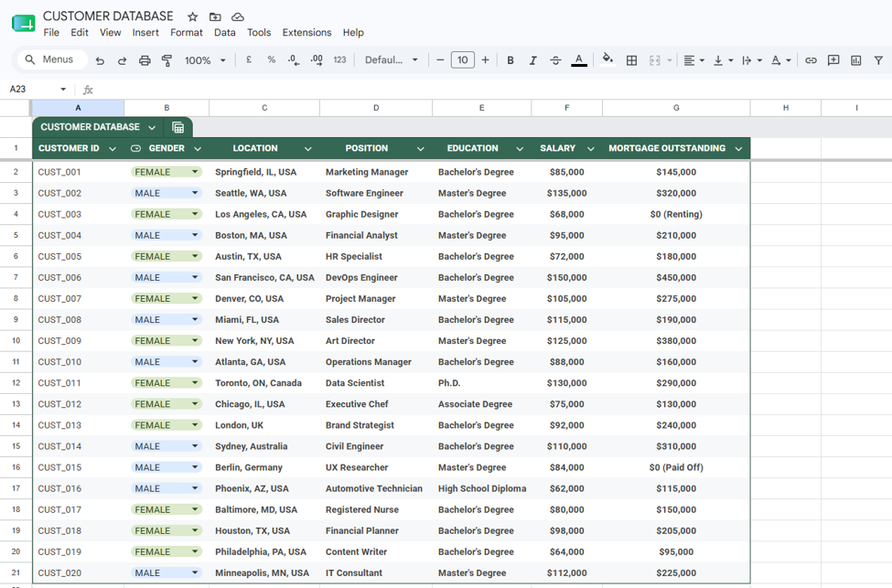Open the name box dropdown

pyautogui.click(x=63, y=90)
